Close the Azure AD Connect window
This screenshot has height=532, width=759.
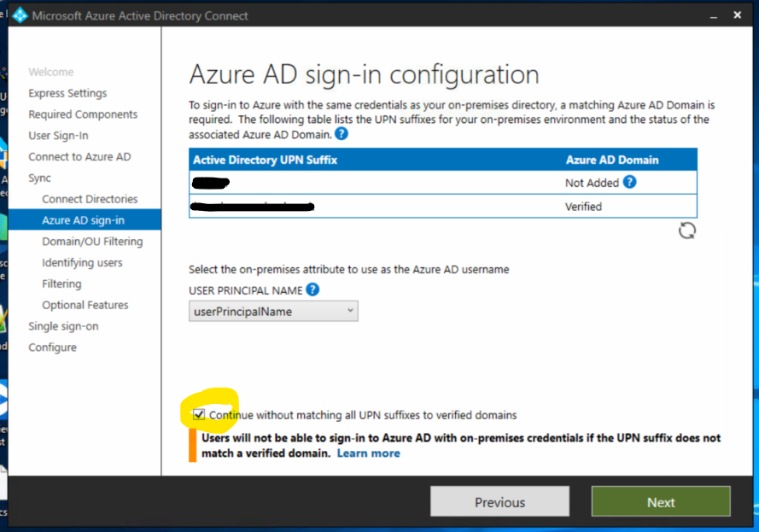click(x=737, y=15)
